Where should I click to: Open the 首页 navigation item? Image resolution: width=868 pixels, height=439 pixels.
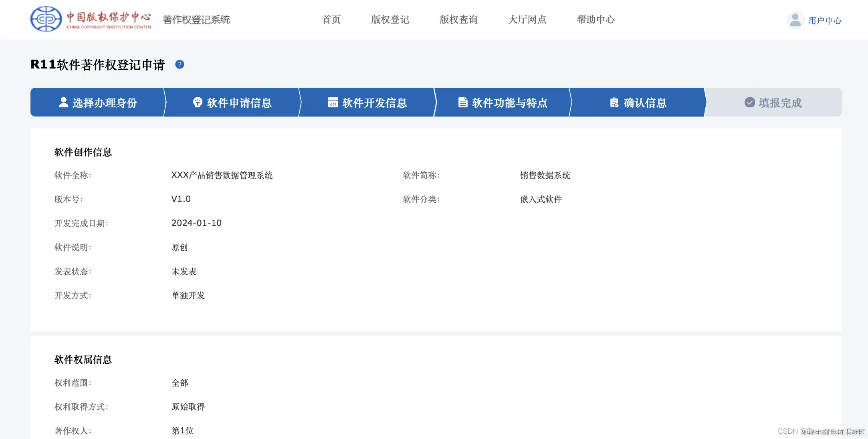pyautogui.click(x=331, y=20)
